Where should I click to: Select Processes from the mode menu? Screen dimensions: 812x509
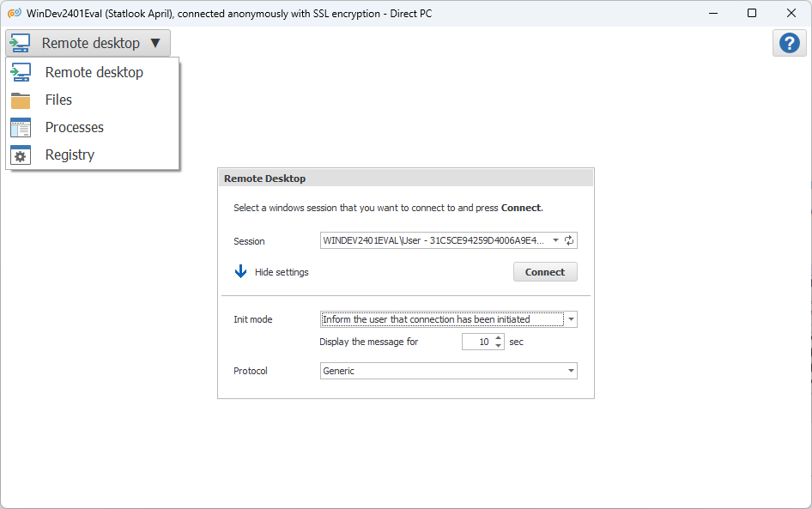[75, 128]
